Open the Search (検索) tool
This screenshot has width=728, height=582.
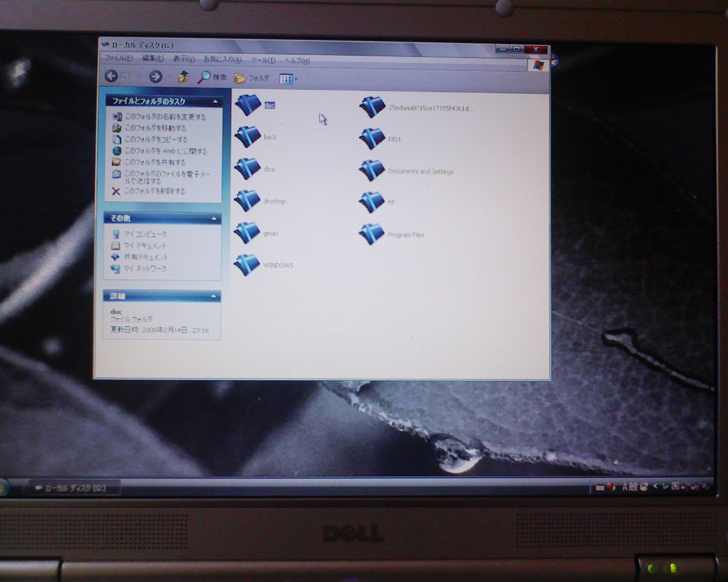tap(212, 77)
